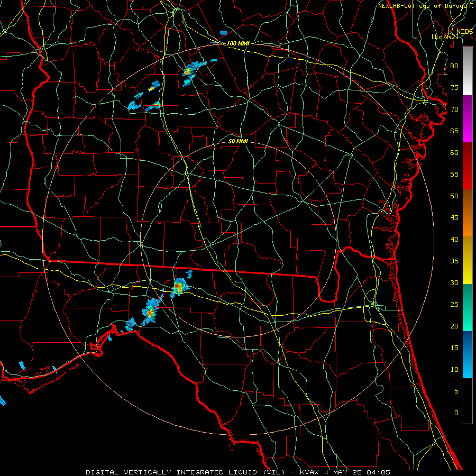Click the 5 value on the scale
The width and height of the screenshot is (476, 476).
click(456, 391)
